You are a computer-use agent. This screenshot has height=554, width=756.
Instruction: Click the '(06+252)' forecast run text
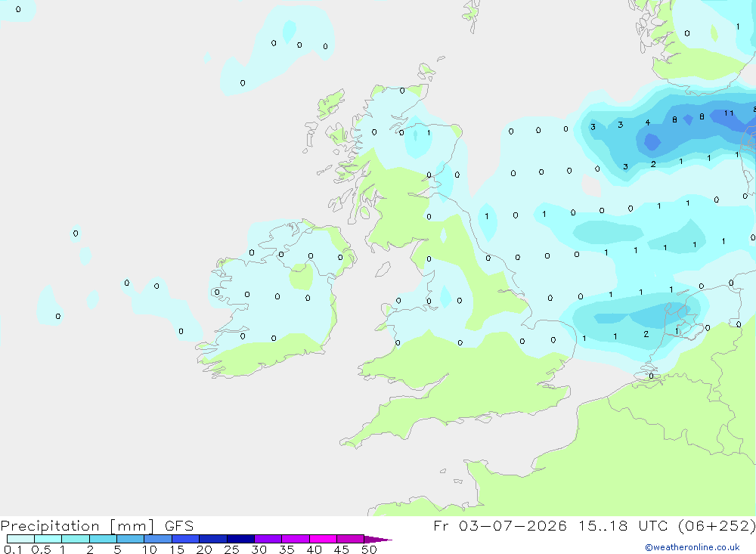[x=717, y=525]
